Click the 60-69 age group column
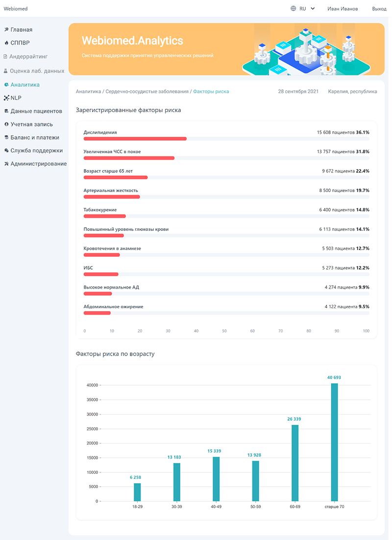The width and height of the screenshot is (392, 540). point(295,463)
